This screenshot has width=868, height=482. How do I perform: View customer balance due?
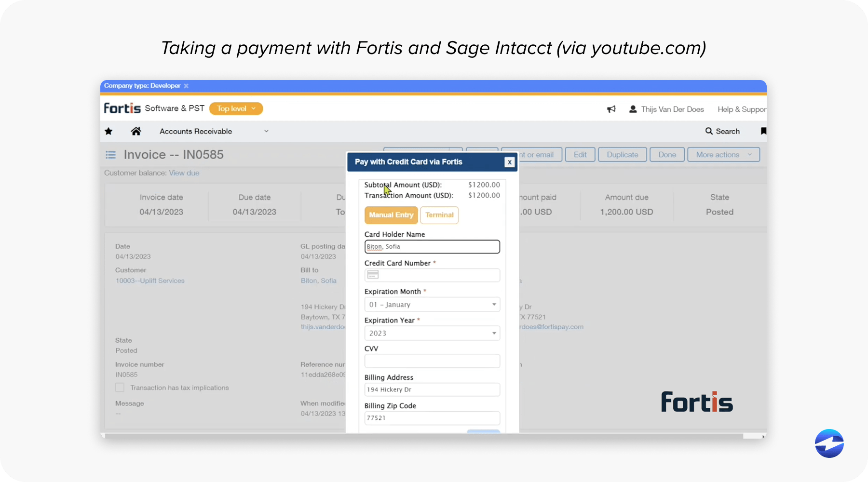[184, 173]
